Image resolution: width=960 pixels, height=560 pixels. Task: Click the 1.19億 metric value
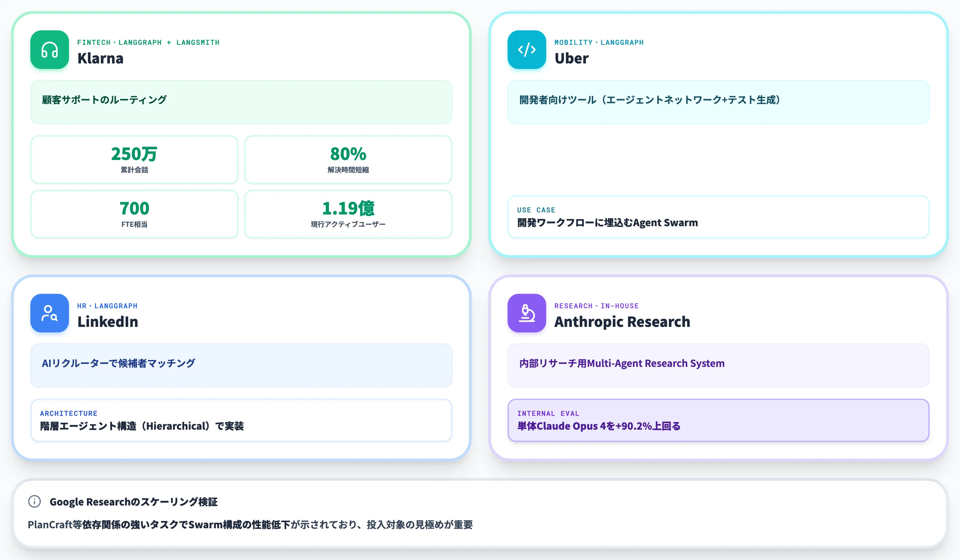(x=348, y=208)
